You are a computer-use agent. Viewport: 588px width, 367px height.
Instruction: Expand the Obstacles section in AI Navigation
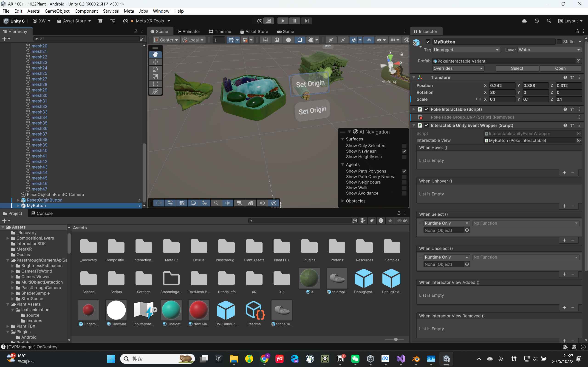[343, 201]
